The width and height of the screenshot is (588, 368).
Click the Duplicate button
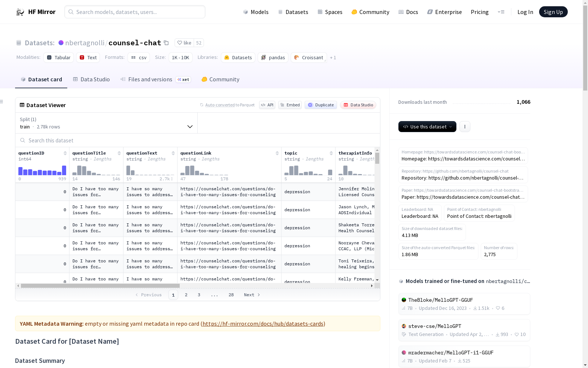[321, 105]
